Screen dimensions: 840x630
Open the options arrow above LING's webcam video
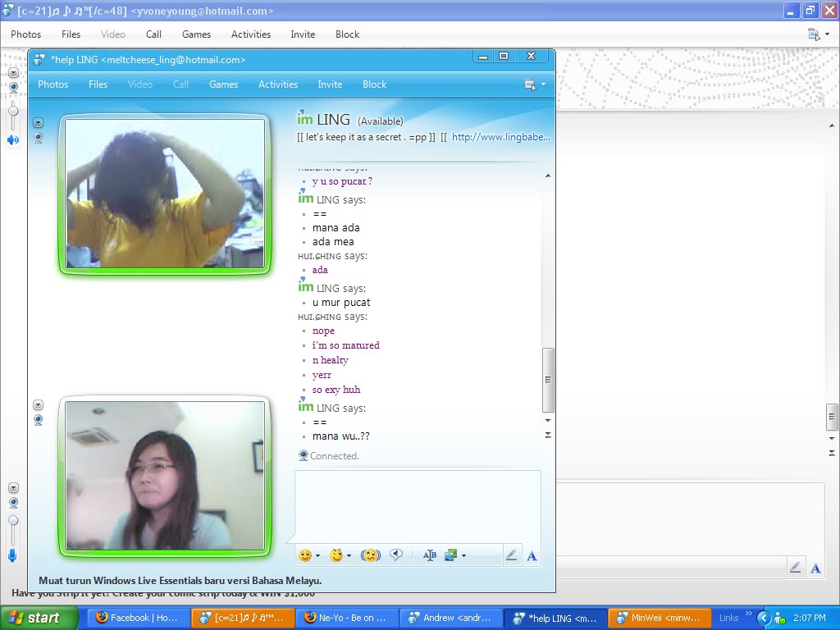[x=38, y=123]
